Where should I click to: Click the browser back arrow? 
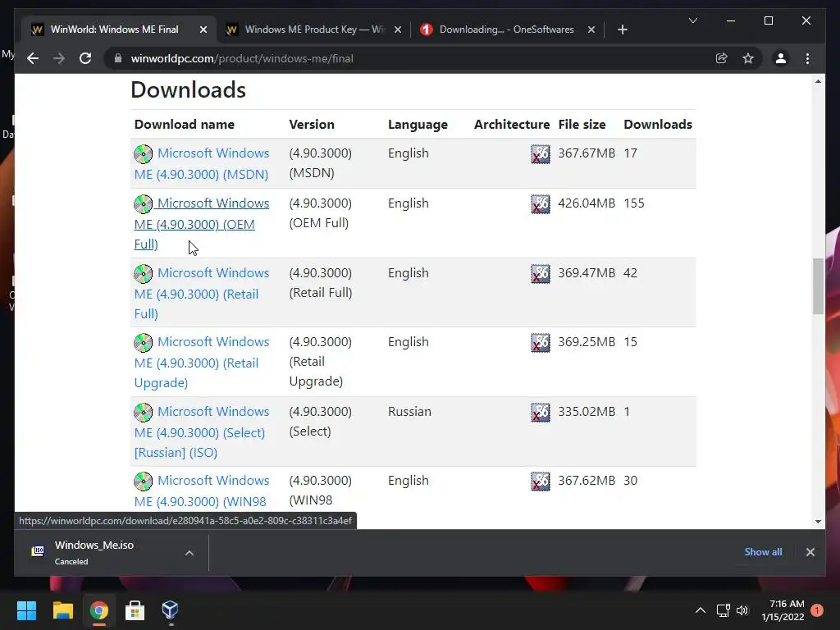tap(33, 58)
